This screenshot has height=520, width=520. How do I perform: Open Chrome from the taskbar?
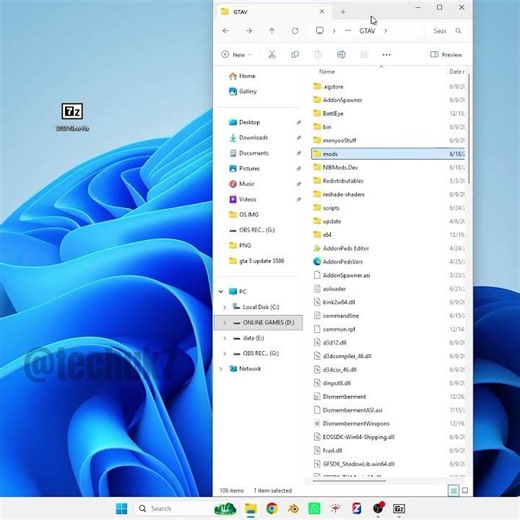coord(272,509)
